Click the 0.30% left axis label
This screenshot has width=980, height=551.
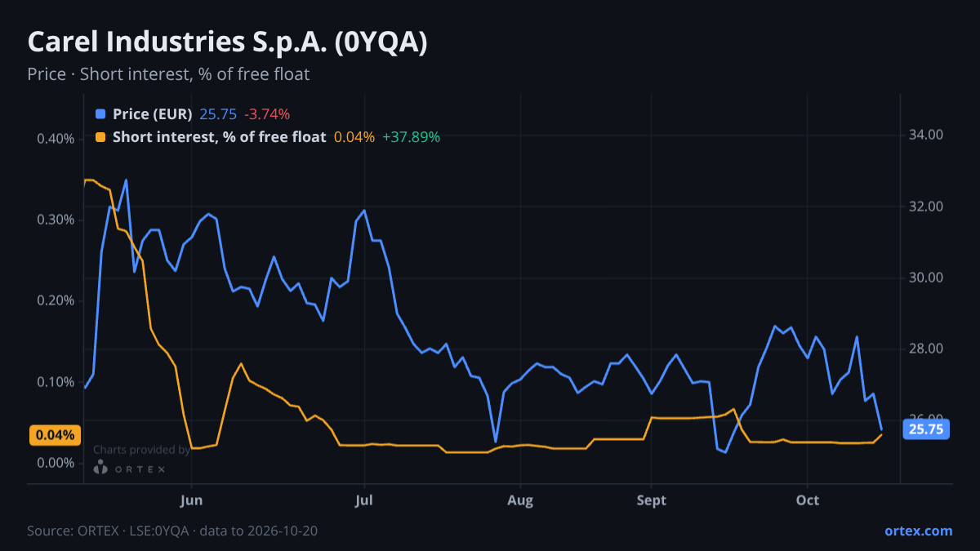click(x=56, y=220)
